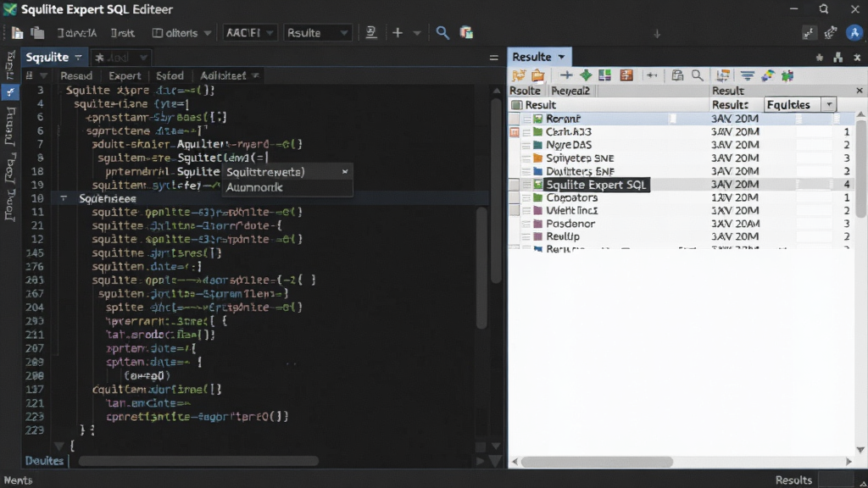Screen dimensions: 868x488
Task: Close the autocomplete popup with its x
Action: click(x=345, y=172)
